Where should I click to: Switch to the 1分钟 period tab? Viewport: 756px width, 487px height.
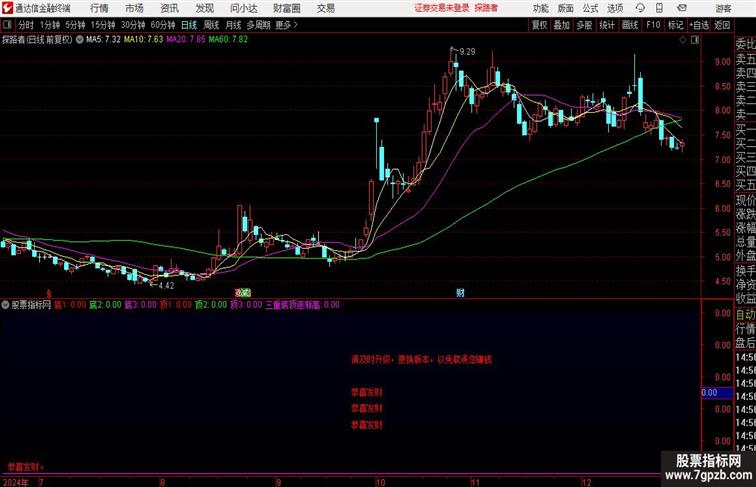pos(50,25)
